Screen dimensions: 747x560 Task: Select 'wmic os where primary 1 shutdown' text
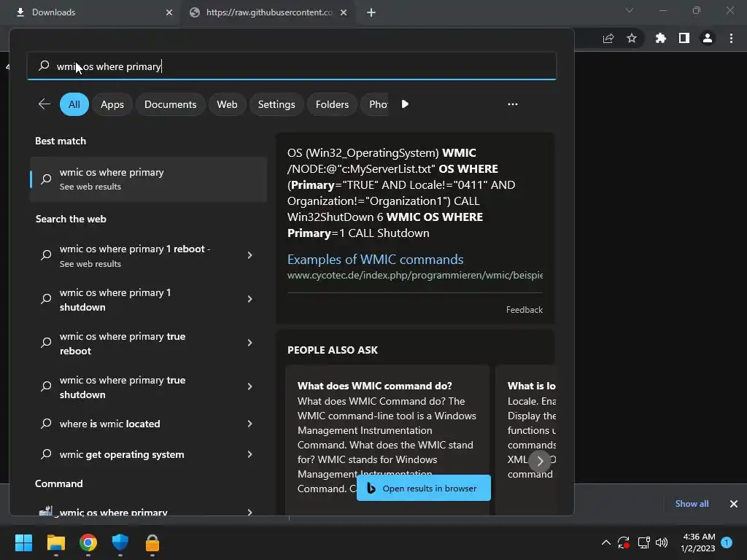(x=115, y=300)
